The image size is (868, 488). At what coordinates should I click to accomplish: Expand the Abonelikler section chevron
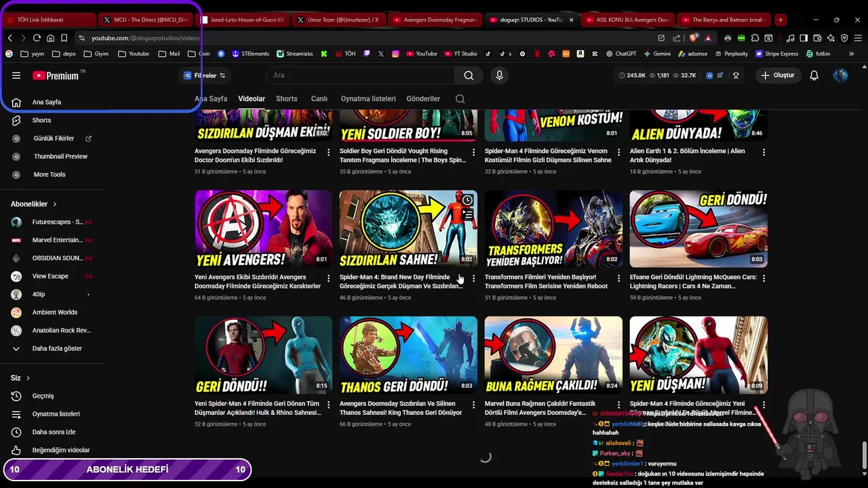click(55, 204)
